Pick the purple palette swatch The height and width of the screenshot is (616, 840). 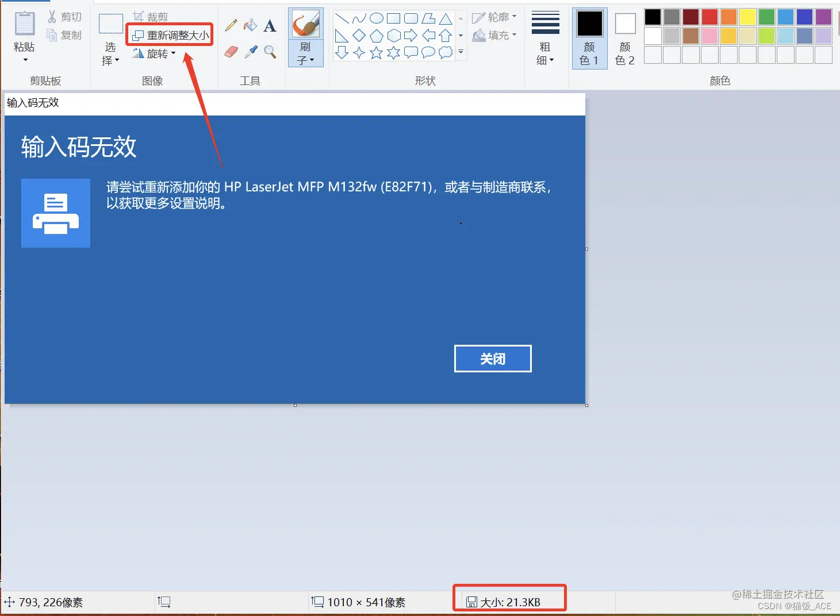pyautogui.click(x=823, y=17)
